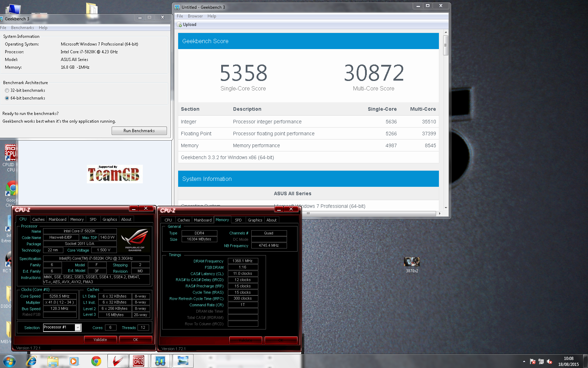Open Help menu in Geekbench 3 window
Image resolution: width=588 pixels, height=368 pixels.
43,28
